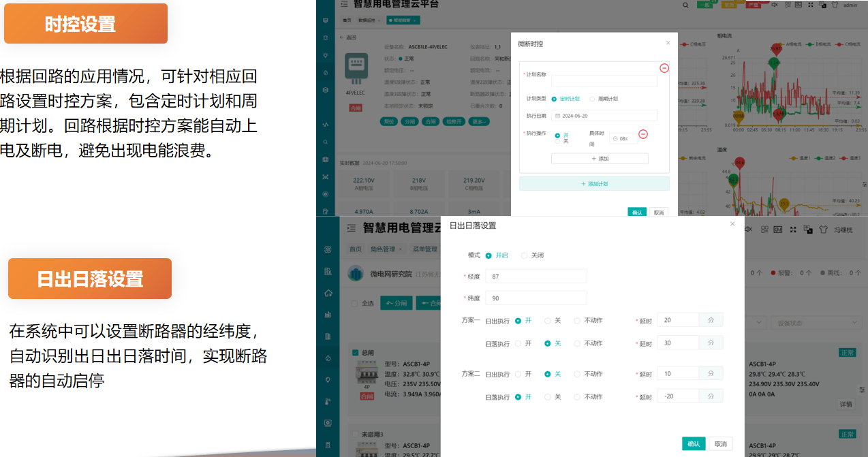Click the red minus icon beside 具体时间
Viewport: 868px width, 457px height.
pos(642,134)
